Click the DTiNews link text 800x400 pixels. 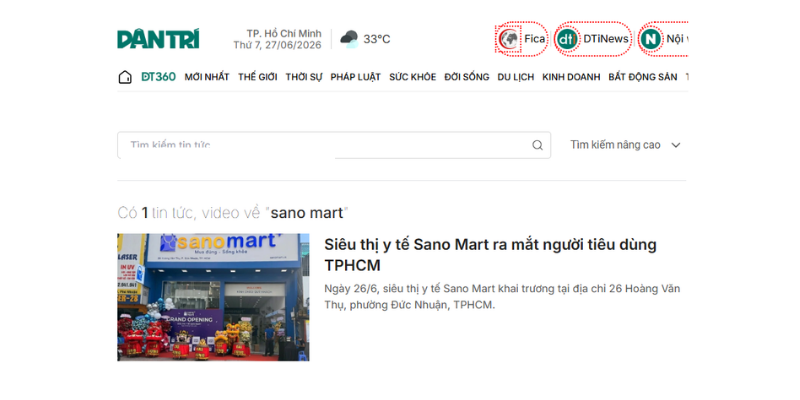coord(606,39)
